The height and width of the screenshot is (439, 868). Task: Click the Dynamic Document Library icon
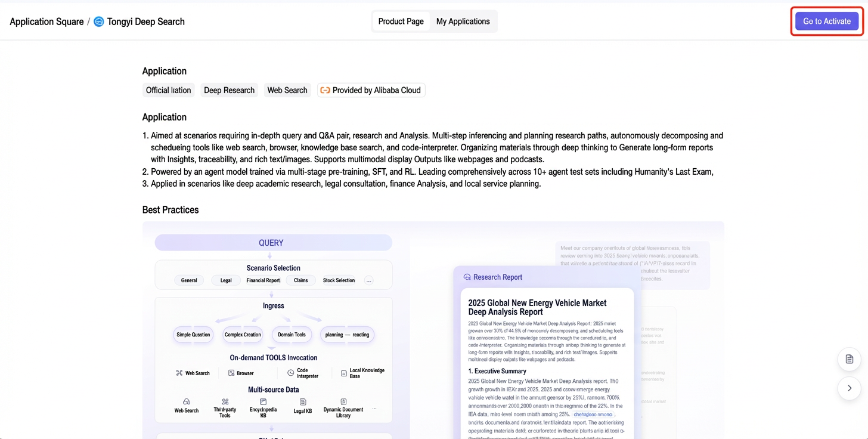click(x=343, y=402)
